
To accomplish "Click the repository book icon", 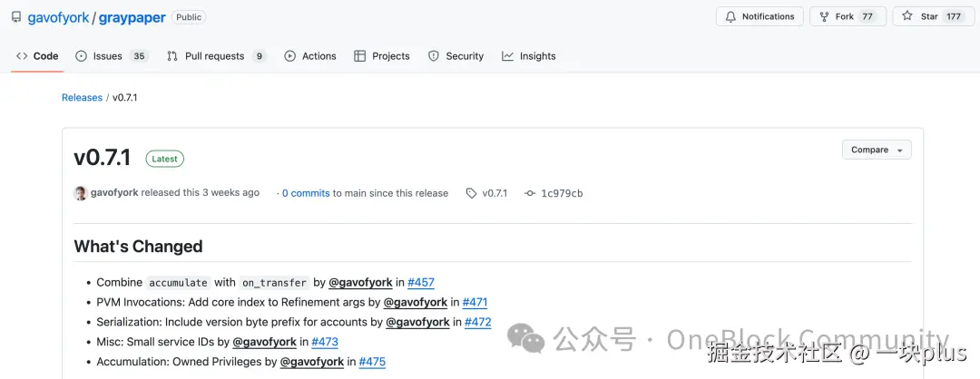I will pos(16,17).
